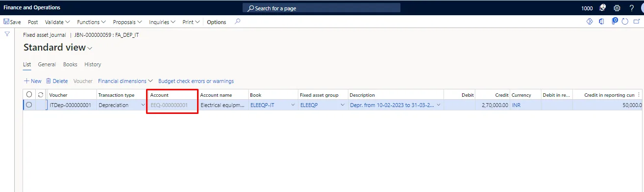Open attachments icon with zero badge
The image size is (644, 192).
(x=614, y=21)
